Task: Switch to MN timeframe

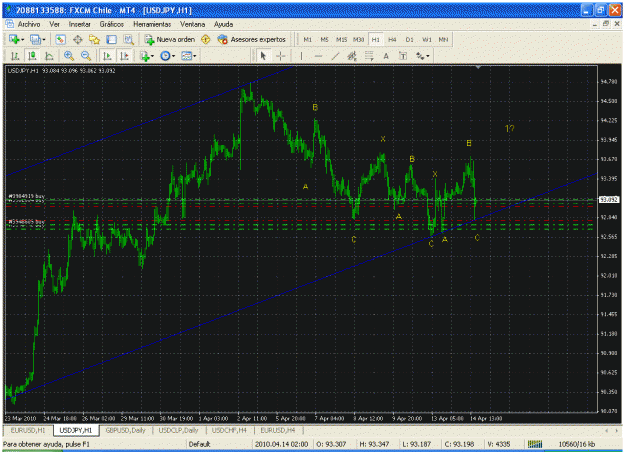Action: click(x=443, y=39)
